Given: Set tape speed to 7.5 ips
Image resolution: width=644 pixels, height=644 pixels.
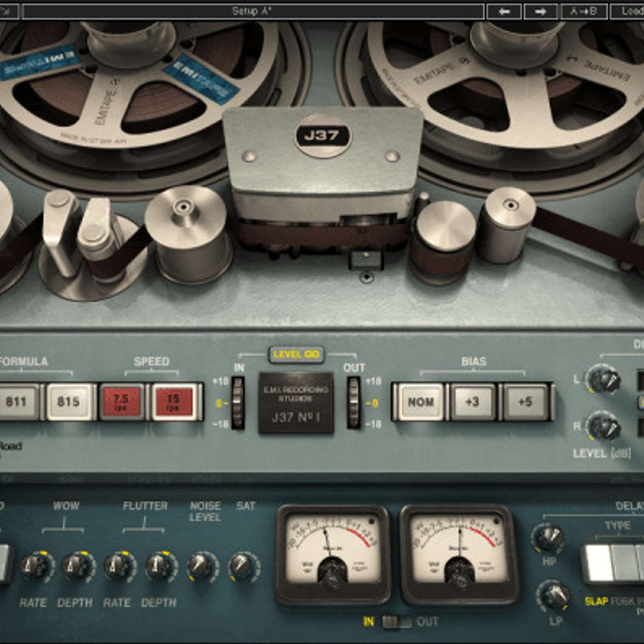Looking at the screenshot, I should (x=121, y=402).
